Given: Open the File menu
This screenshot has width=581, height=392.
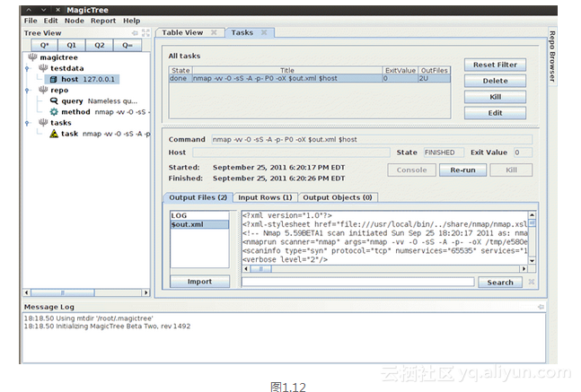Looking at the screenshot, I should [31, 21].
